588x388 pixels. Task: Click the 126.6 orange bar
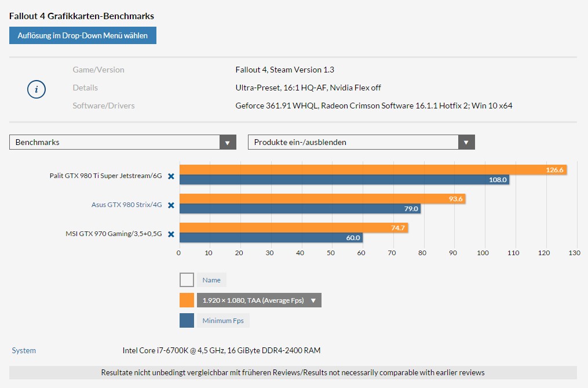373,170
